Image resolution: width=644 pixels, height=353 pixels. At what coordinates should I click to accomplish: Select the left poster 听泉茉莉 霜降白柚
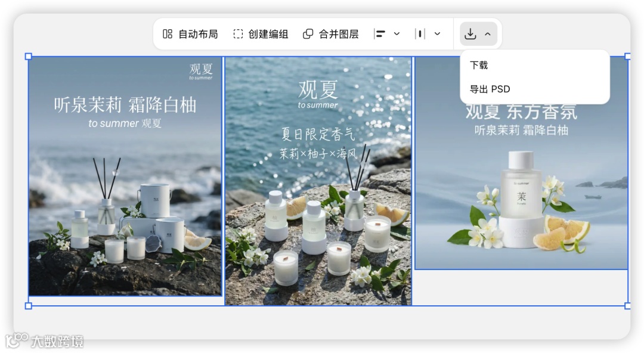125,176
